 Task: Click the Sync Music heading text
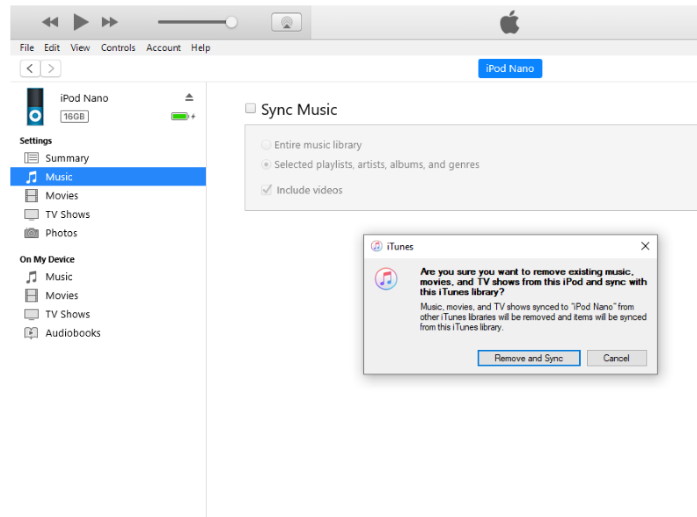[x=299, y=109]
